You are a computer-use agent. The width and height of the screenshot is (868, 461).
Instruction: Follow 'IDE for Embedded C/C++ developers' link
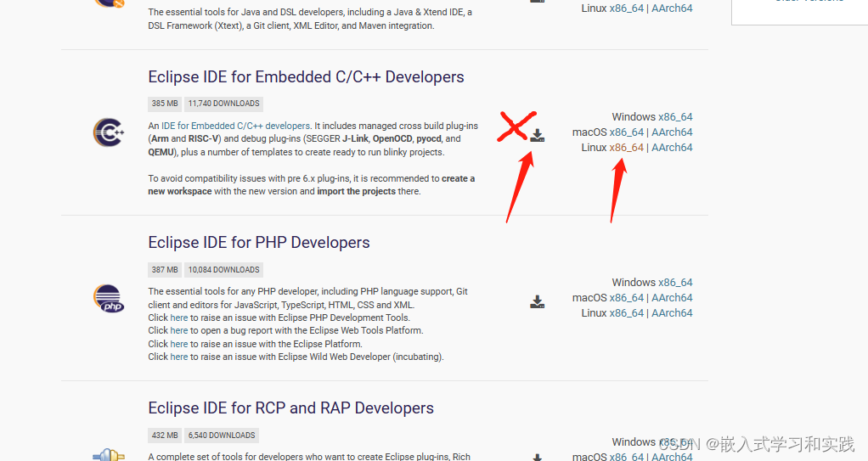click(x=235, y=126)
